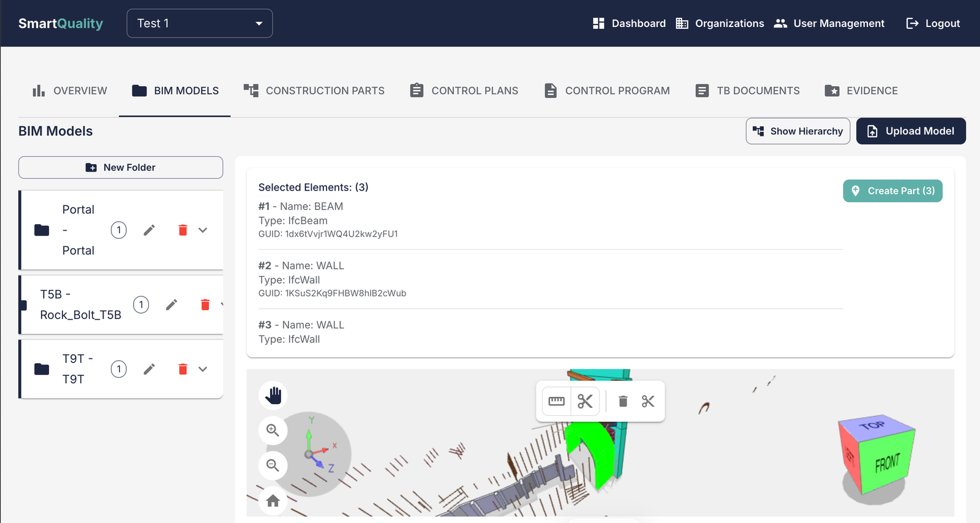Image resolution: width=980 pixels, height=523 pixels.
Task: Open Dashboard in top navigation
Action: [629, 23]
